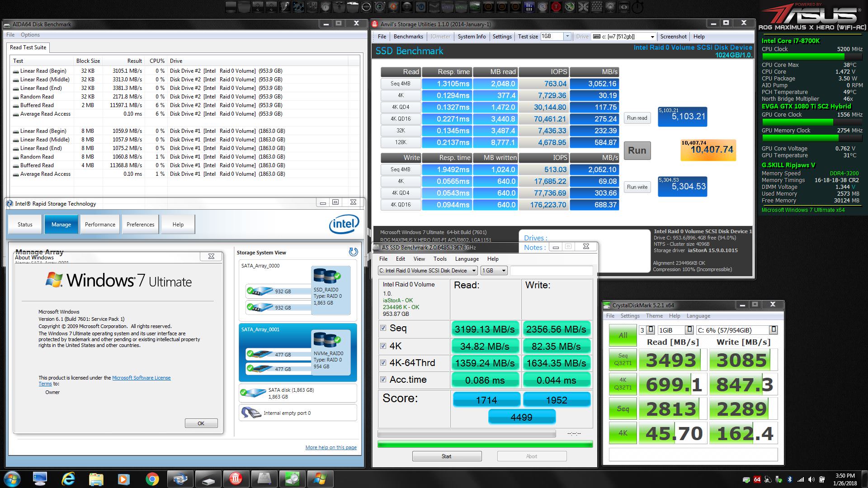Open the Benchmarks menu in Anvil's Storage Utilities
This screenshot has width=868, height=488.
(408, 37)
